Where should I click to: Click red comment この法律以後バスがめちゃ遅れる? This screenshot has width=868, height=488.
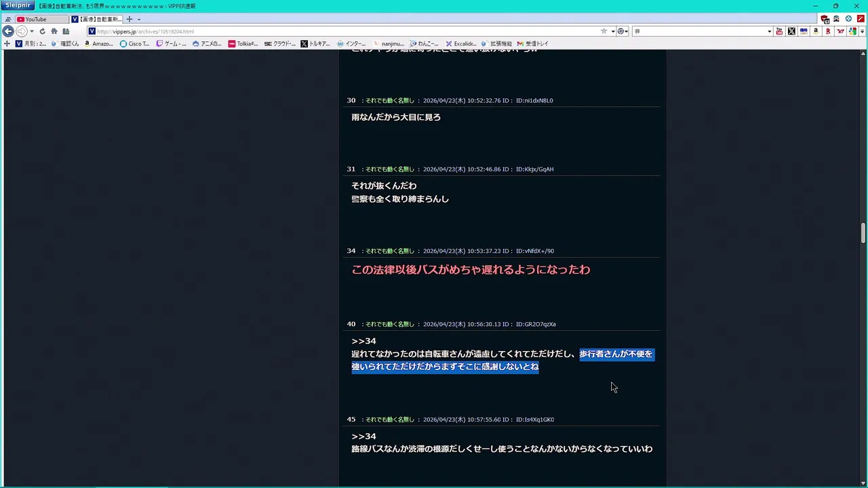471,270
